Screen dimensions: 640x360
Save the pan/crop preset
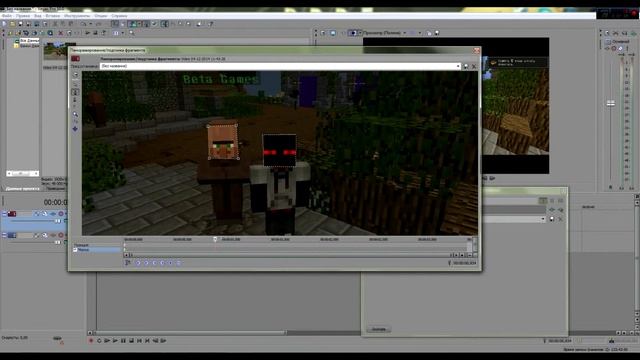[x=466, y=66]
